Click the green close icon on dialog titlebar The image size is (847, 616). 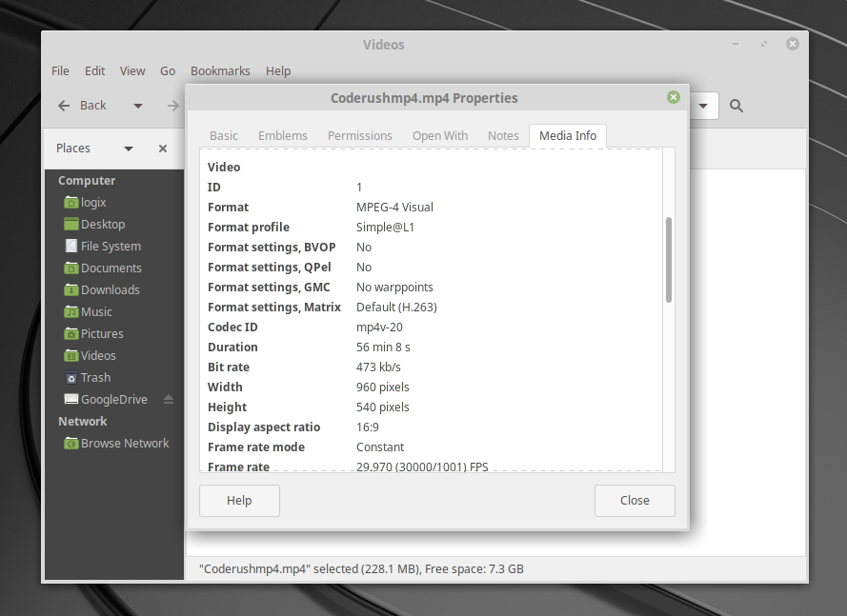[x=674, y=97]
